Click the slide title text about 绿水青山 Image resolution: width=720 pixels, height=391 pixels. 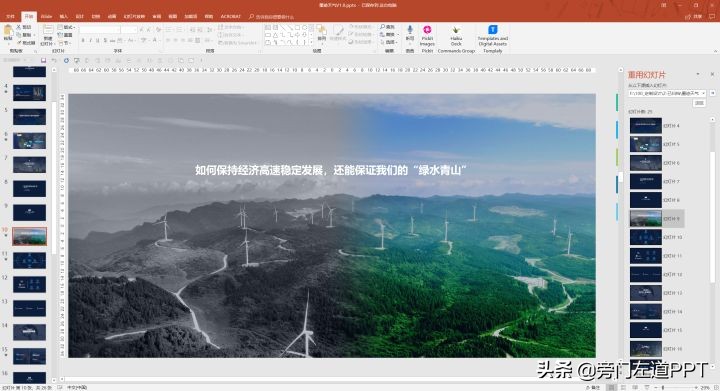click(x=331, y=170)
